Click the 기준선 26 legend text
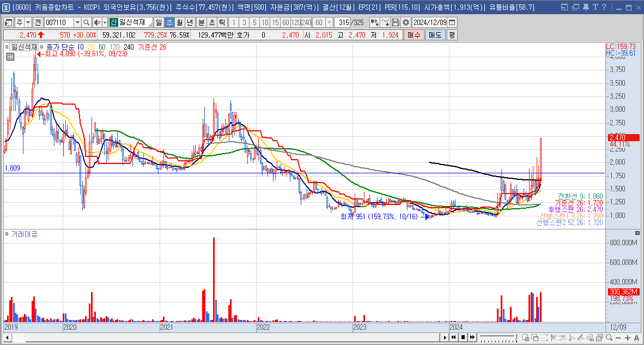Image resolution: width=644 pixels, height=345 pixels. (x=153, y=47)
